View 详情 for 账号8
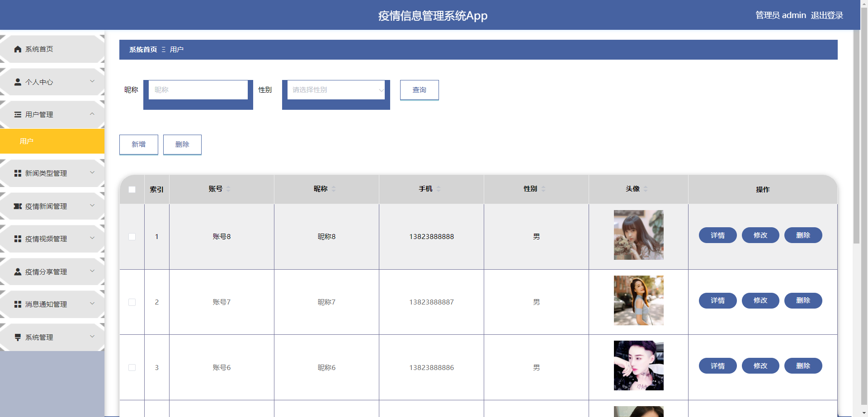The image size is (868, 417). point(717,235)
